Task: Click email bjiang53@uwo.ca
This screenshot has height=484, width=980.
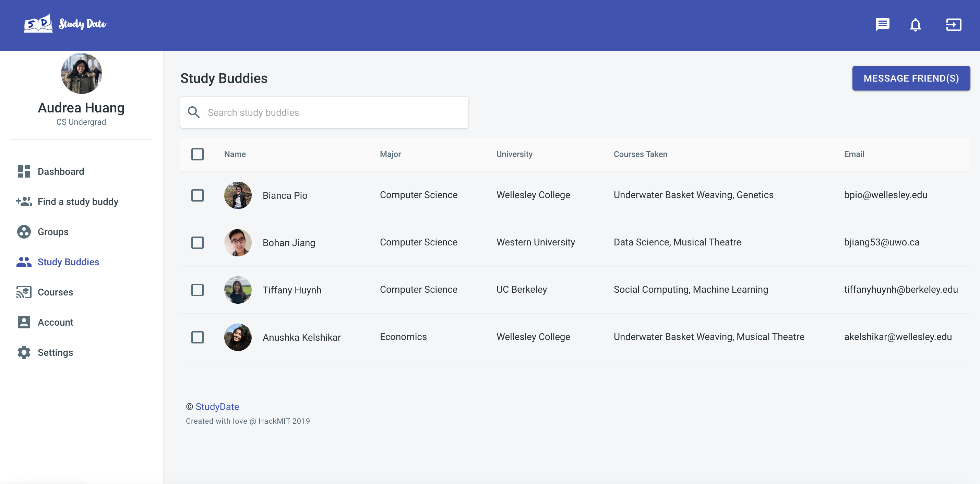Action: pyautogui.click(x=882, y=242)
